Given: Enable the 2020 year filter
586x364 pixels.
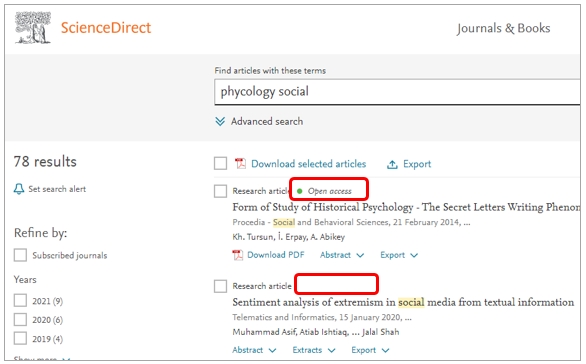Looking at the screenshot, I should (x=20, y=320).
